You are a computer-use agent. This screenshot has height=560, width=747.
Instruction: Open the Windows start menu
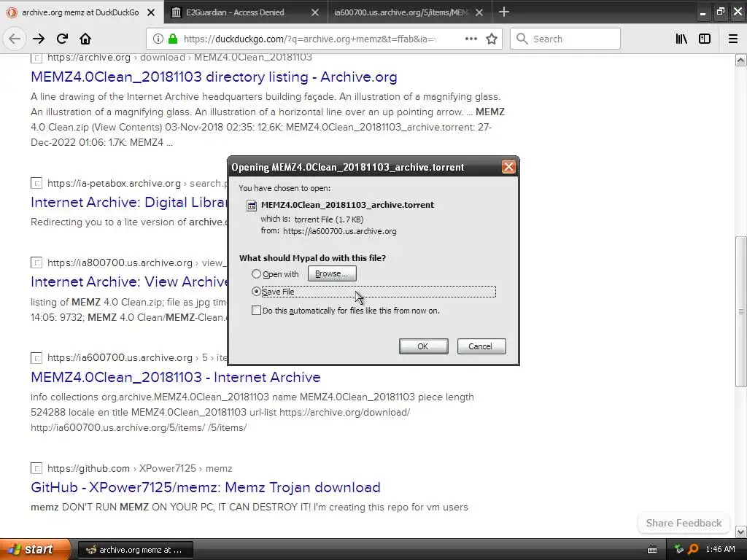click(34, 550)
